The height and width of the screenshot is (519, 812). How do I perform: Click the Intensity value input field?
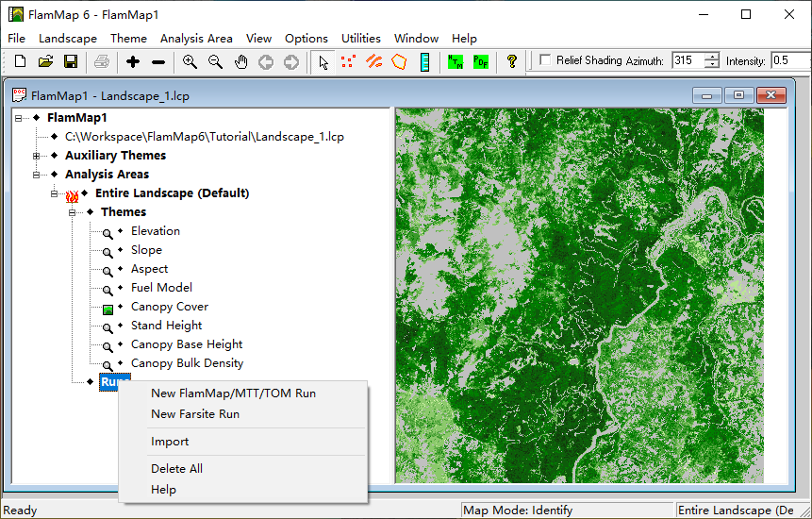789,60
